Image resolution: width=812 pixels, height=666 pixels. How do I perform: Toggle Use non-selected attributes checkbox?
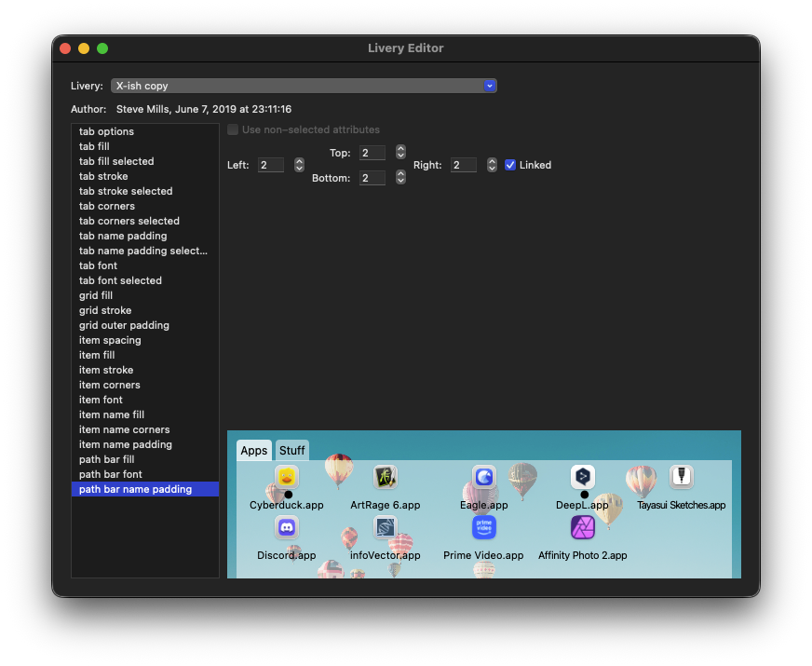click(x=233, y=129)
